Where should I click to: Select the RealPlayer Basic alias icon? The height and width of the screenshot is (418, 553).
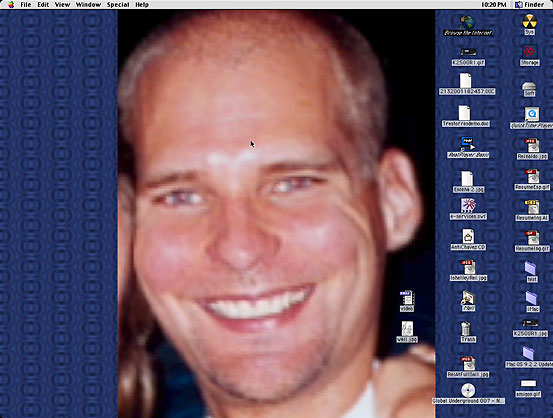coord(468,144)
